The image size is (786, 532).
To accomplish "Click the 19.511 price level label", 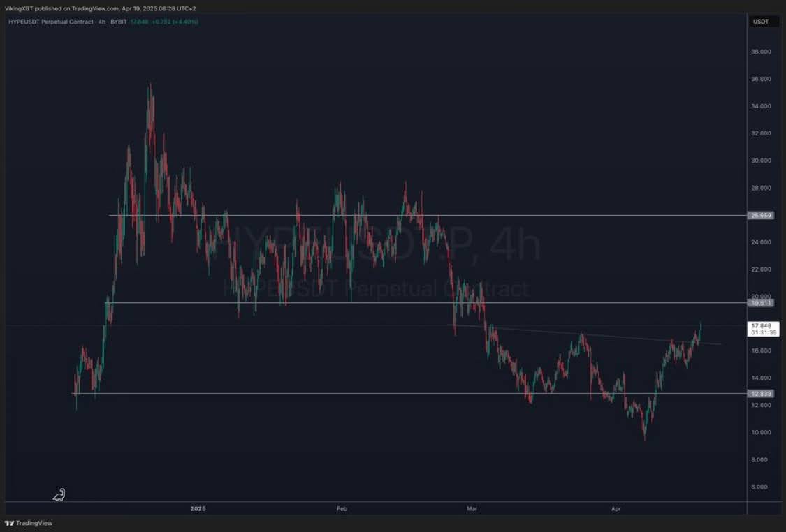I will click(x=760, y=303).
